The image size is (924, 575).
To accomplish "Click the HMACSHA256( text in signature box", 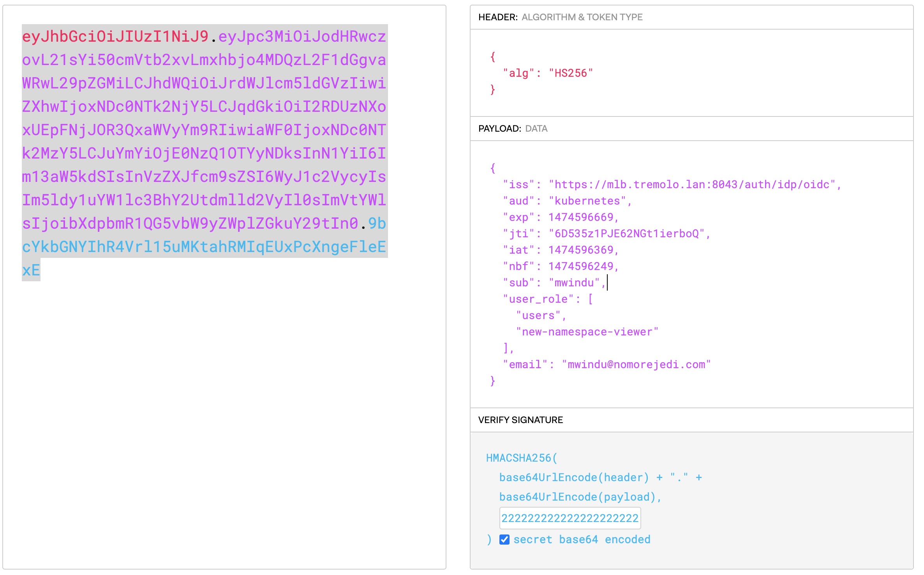I will (522, 458).
